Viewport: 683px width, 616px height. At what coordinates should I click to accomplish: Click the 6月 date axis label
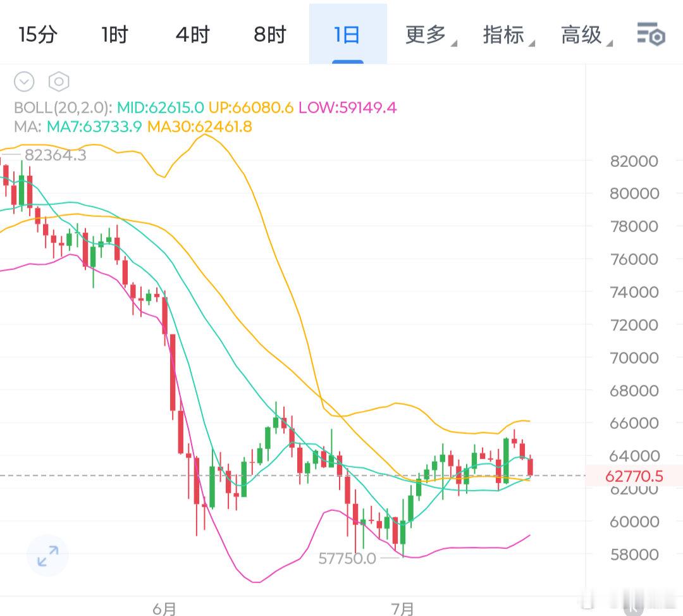coord(164,608)
